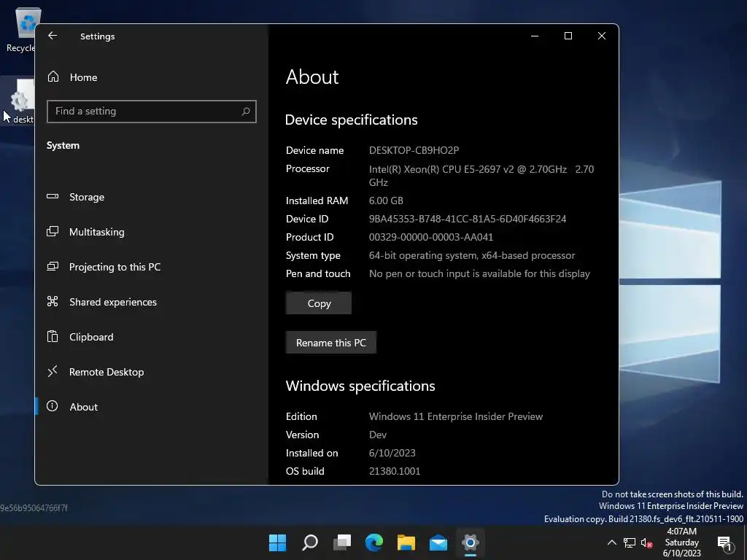Select Product ID 00329-00000-00003-AA041
Viewport: 747px width, 560px height.
tap(430, 237)
